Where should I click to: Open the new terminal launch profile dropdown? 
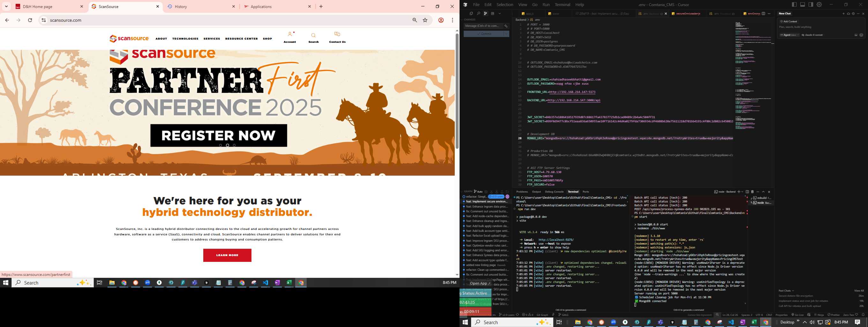tap(742, 192)
